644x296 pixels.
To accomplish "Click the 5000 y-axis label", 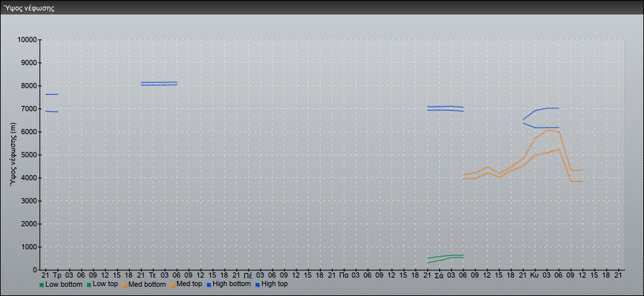I will coord(29,155).
